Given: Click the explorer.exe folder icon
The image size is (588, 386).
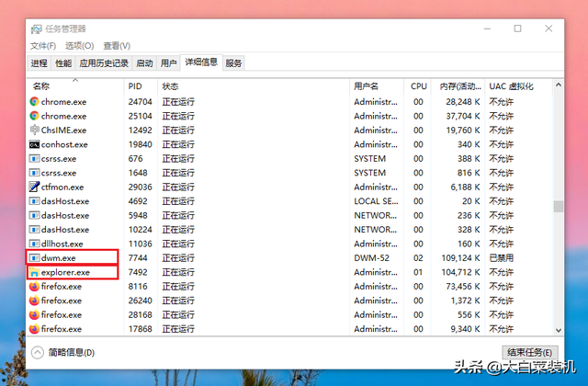Looking at the screenshot, I should [x=34, y=272].
